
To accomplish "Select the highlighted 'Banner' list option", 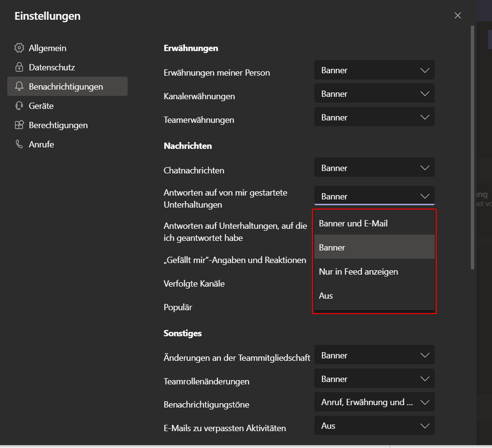I will (375, 247).
